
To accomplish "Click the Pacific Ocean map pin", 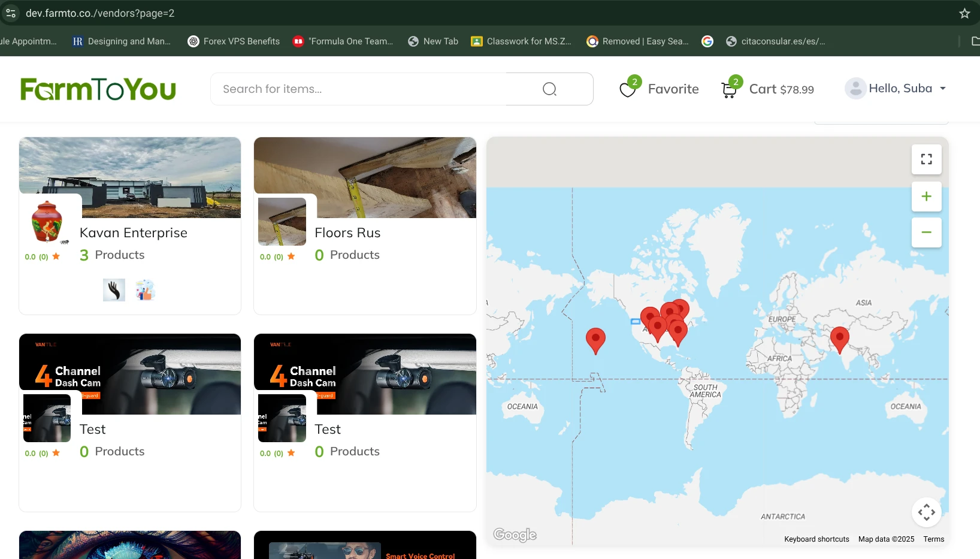I will pos(595,339).
